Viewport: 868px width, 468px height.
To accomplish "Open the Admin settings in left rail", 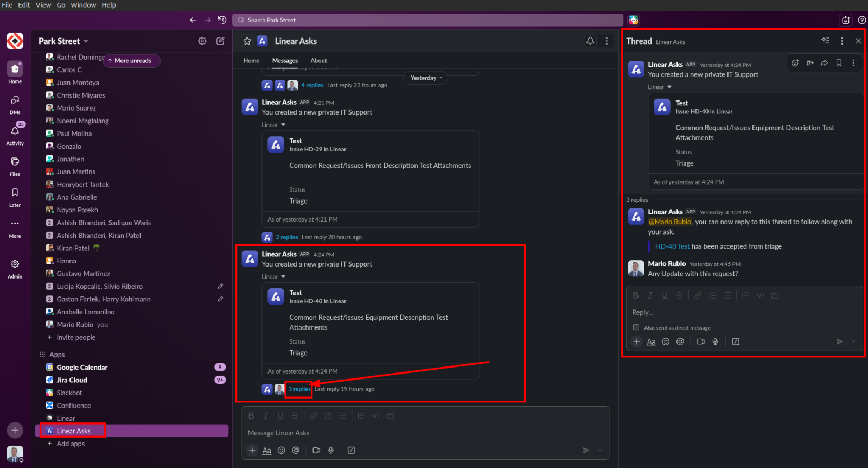I will 15,268.
